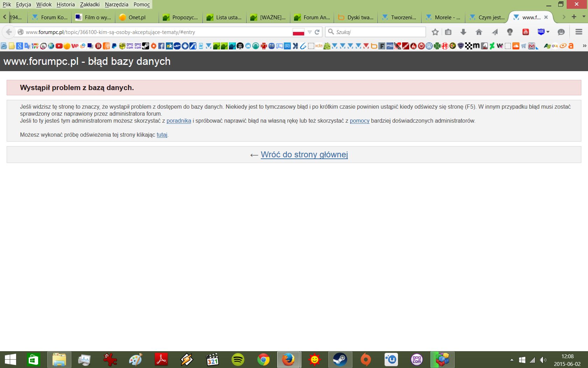This screenshot has width=588, height=368.
Task: Go back with the browser back button
Action: click(9, 32)
